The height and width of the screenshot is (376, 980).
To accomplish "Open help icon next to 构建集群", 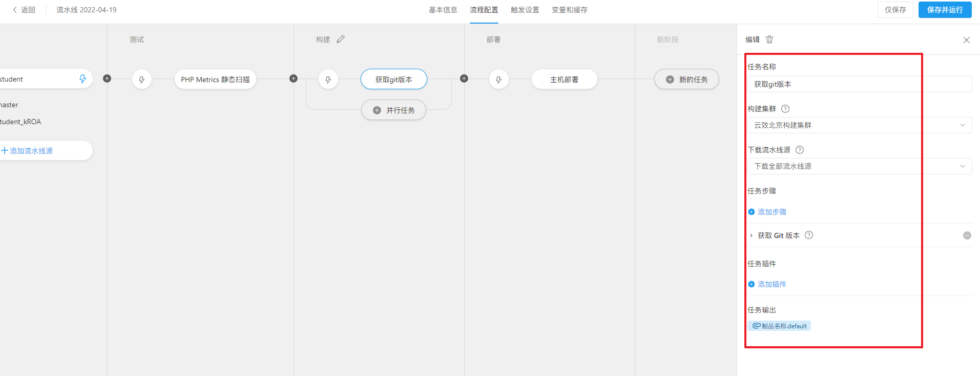I will tap(785, 109).
